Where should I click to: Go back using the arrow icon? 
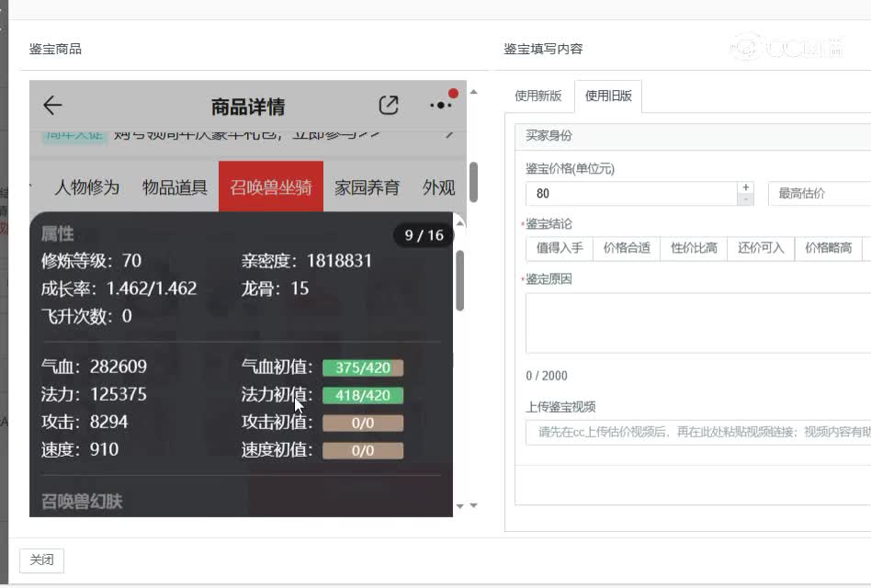(x=52, y=105)
